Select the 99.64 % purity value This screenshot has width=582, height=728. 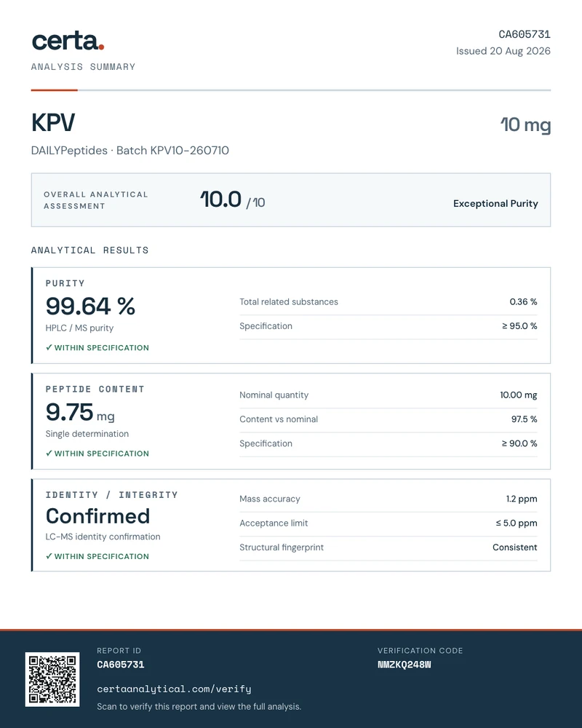tap(90, 306)
